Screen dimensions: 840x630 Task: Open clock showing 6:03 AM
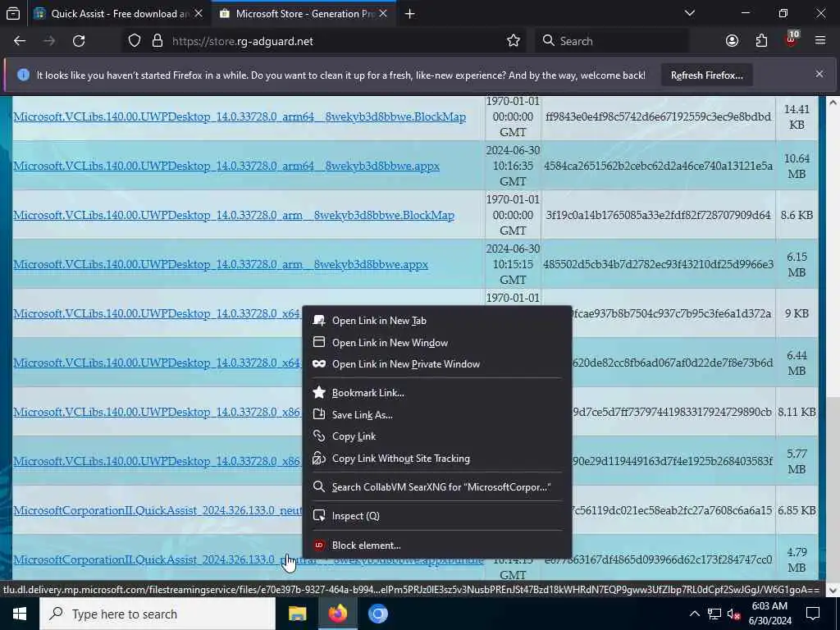(x=771, y=614)
